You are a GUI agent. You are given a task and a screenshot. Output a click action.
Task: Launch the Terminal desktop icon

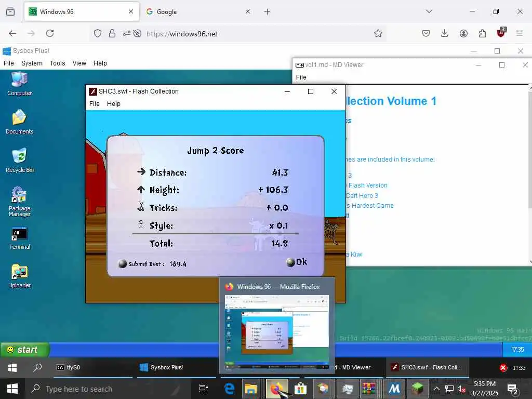click(x=19, y=238)
